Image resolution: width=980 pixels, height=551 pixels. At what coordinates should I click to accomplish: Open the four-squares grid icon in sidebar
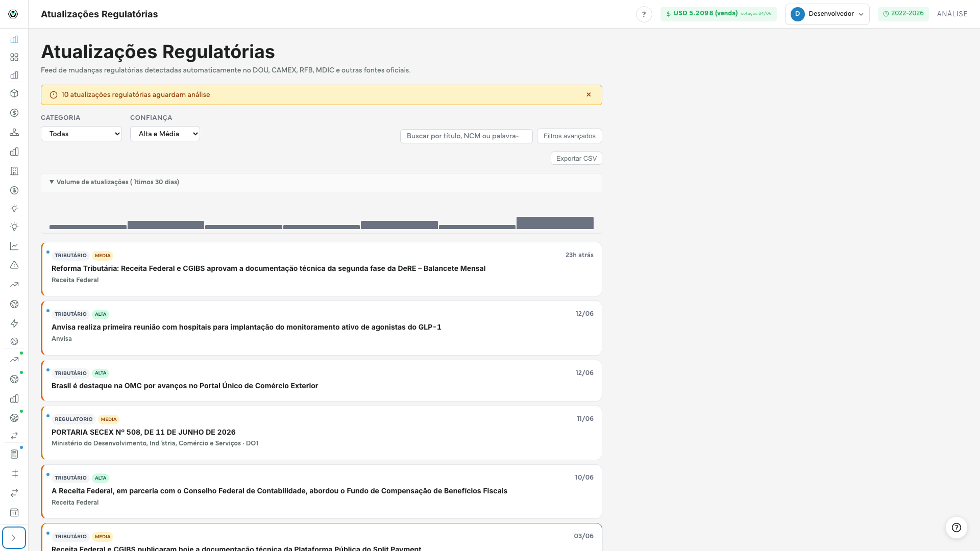(x=14, y=57)
